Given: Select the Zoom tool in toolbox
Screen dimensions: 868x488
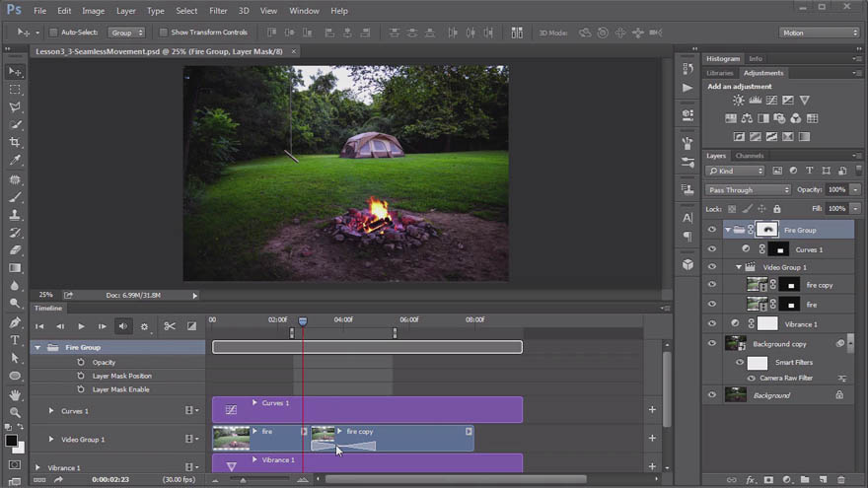Looking at the screenshot, I should coord(15,412).
